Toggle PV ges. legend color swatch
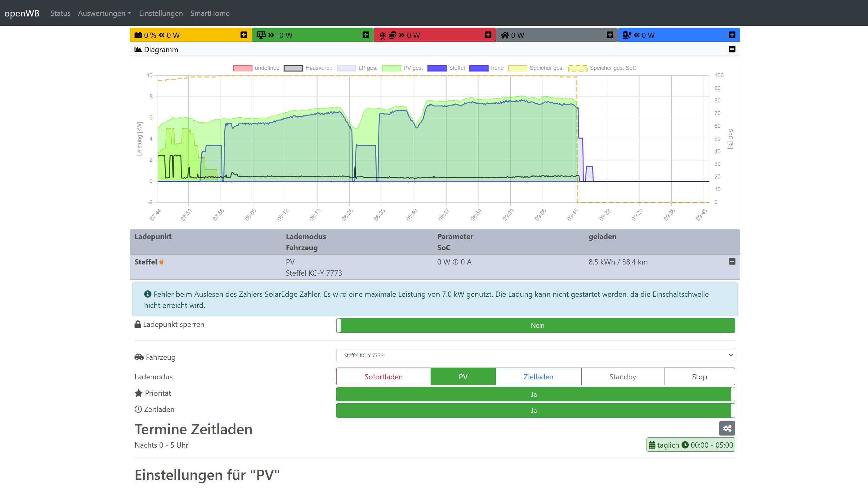 coord(391,68)
